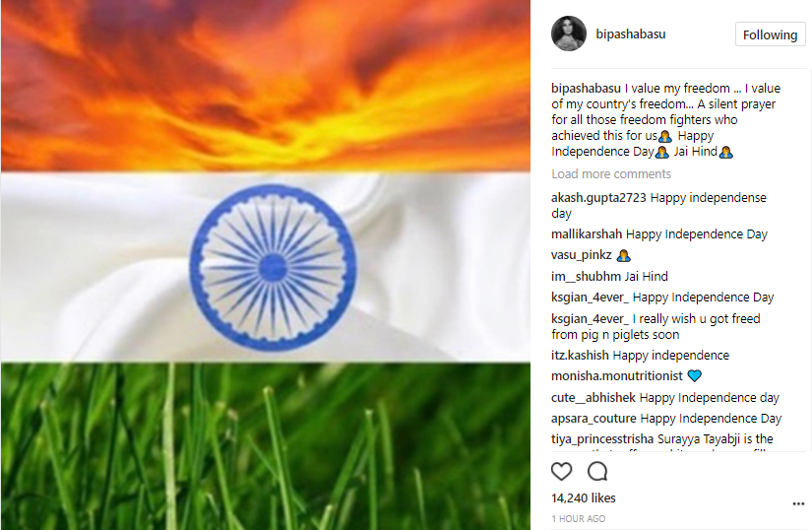Viewport: 812px width, 530px height.
Task: View itz.kashish commenter profile
Action: [580, 356]
